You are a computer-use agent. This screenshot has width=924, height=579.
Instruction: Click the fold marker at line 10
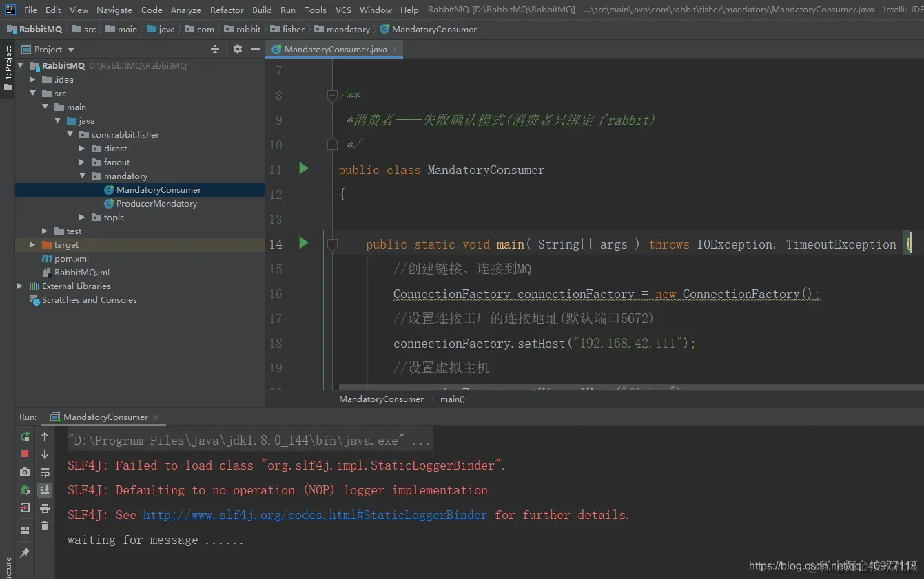[332, 145]
